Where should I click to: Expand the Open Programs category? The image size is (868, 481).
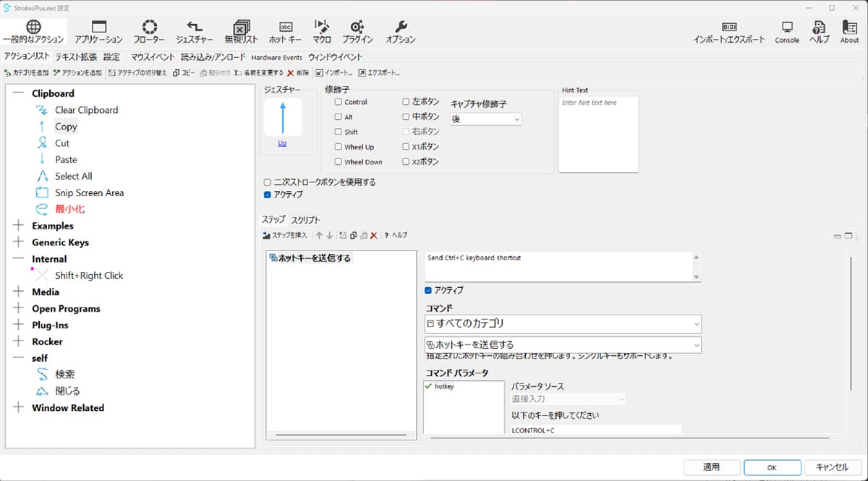[x=18, y=309]
